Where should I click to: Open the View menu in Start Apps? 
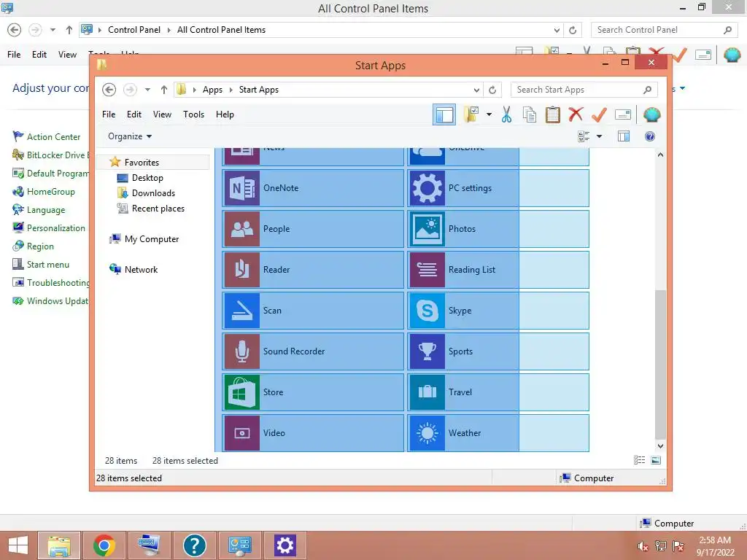162,114
